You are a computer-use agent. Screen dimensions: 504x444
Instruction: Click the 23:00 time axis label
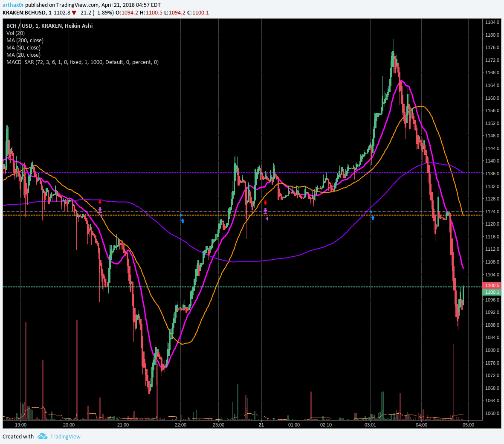click(218, 425)
